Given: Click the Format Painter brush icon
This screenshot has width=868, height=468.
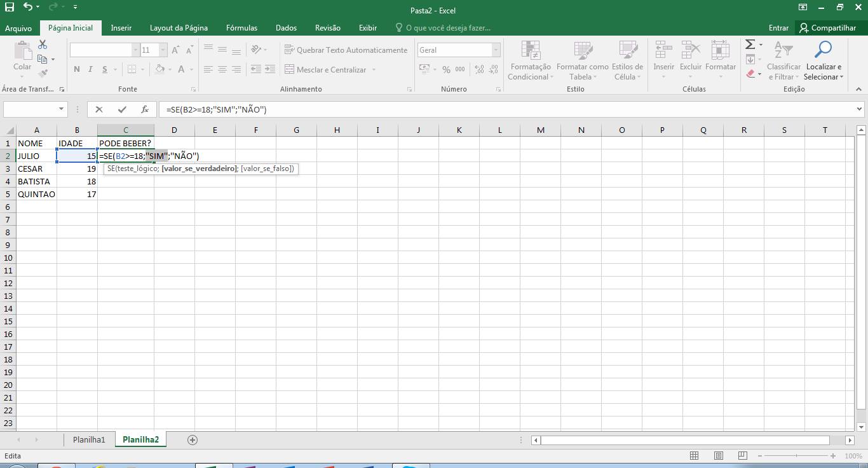Looking at the screenshot, I should (43, 74).
